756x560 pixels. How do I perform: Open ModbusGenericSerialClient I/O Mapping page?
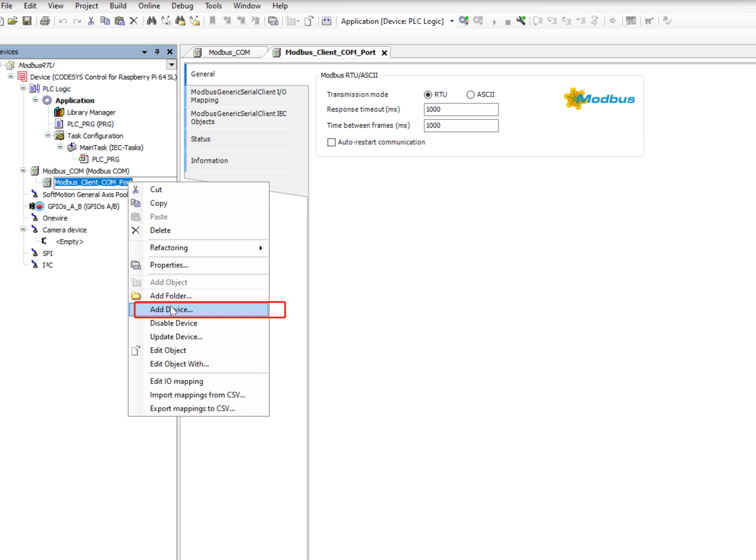point(238,96)
